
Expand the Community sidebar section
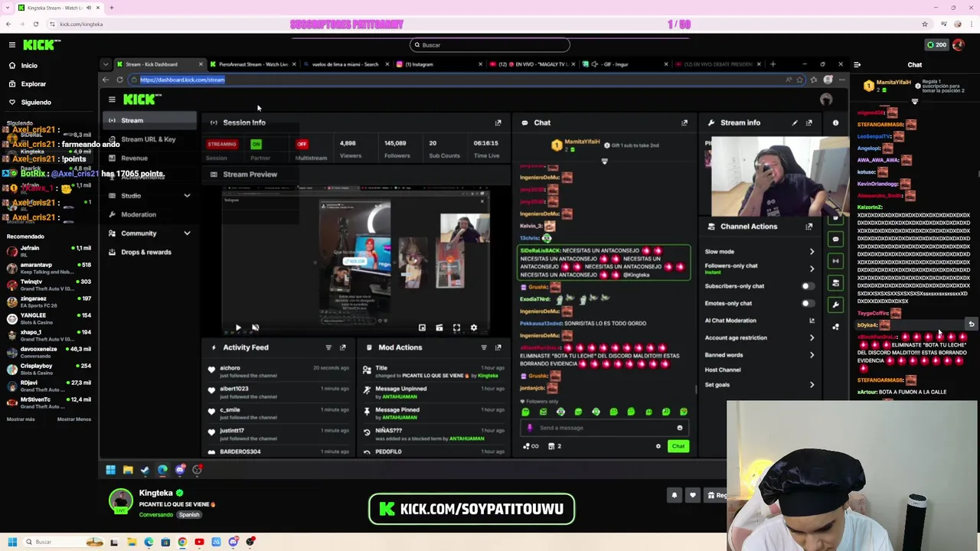187,233
